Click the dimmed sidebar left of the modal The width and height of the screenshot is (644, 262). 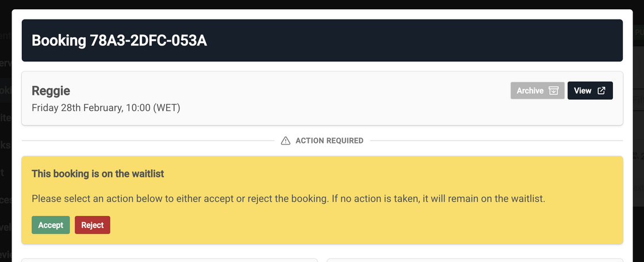[x=5, y=144]
